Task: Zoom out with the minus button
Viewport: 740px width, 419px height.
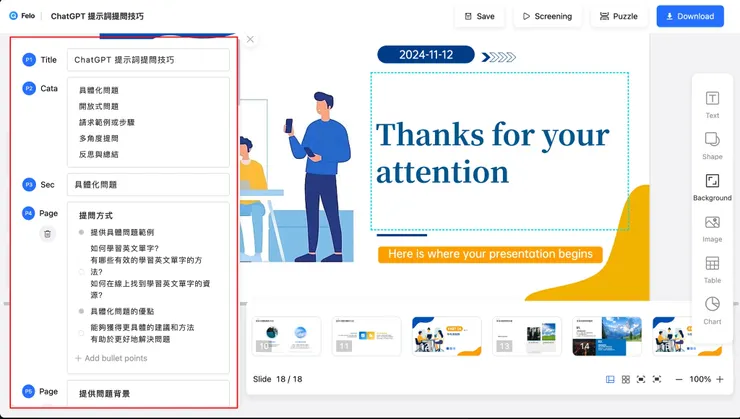Action: (x=679, y=379)
